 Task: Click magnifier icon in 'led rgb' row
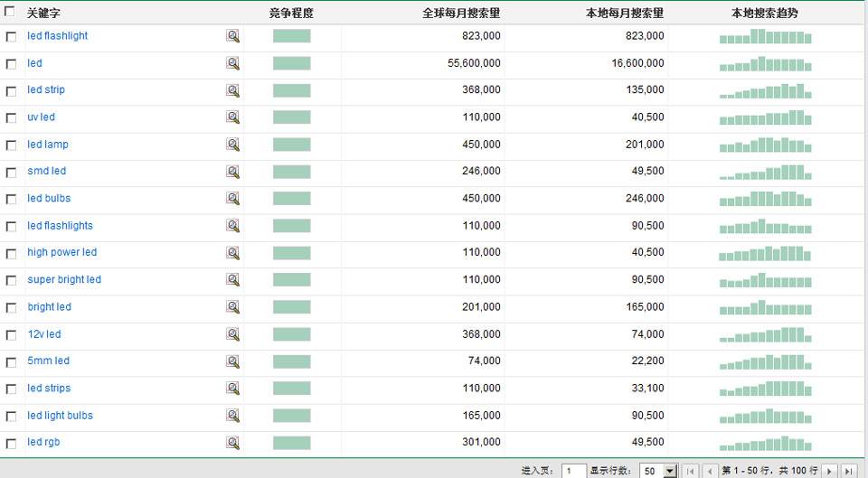coord(232,443)
